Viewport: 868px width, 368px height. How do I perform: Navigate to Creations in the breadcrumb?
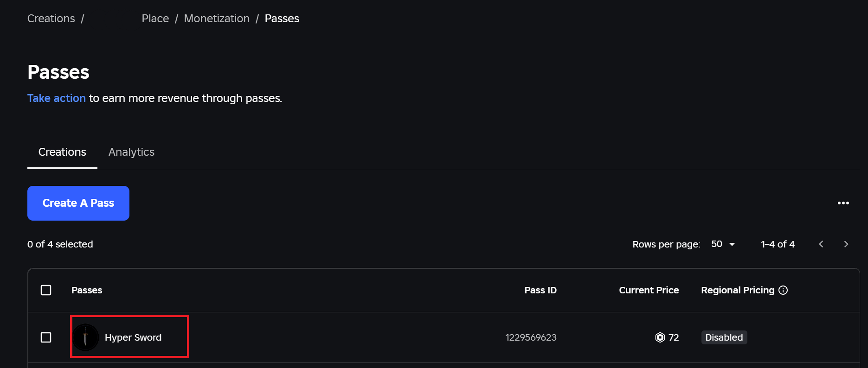coord(51,19)
